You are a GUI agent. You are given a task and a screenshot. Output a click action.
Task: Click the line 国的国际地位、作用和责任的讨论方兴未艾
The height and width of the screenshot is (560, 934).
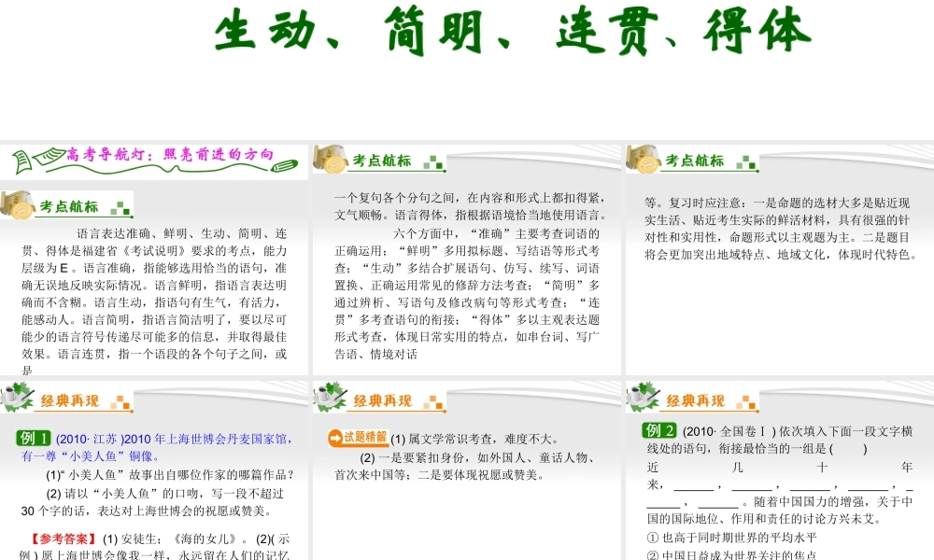pyautogui.click(x=764, y=519)
